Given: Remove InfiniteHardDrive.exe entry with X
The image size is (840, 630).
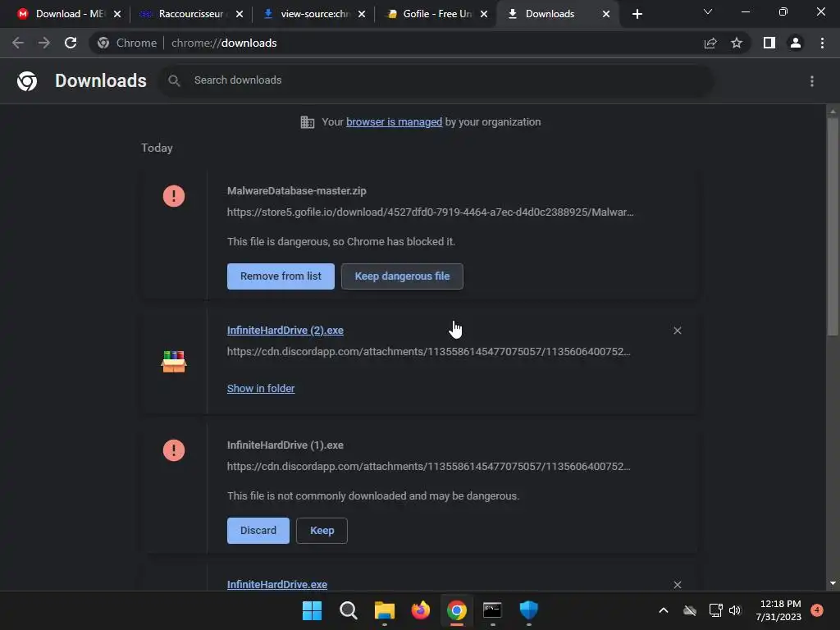Looking at the screenshot, I should click(x=677, y=584).
